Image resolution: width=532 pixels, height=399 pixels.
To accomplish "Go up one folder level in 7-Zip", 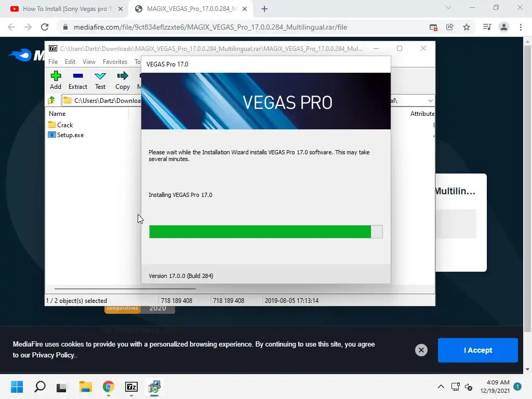I will (x=51, y=100).
